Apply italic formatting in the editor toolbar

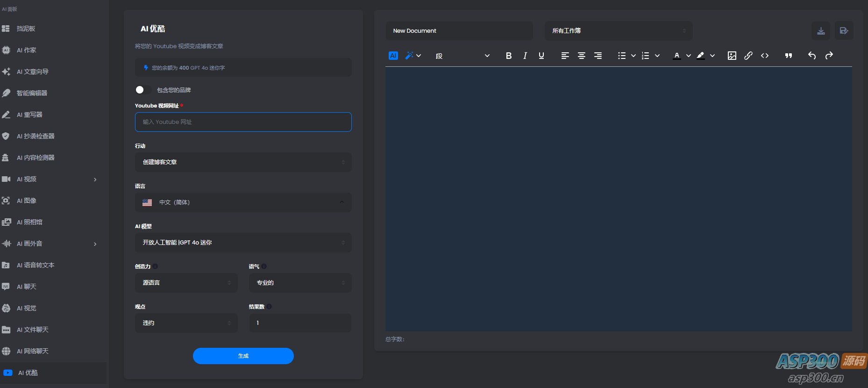525,56
